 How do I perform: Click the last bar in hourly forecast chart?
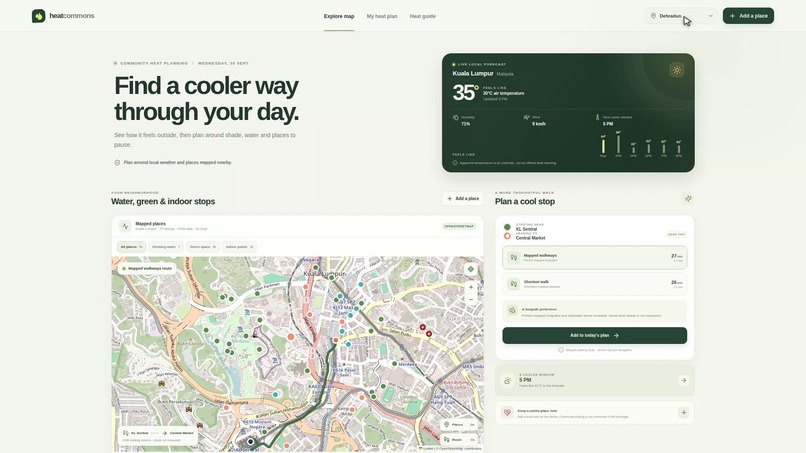[679, 149]
